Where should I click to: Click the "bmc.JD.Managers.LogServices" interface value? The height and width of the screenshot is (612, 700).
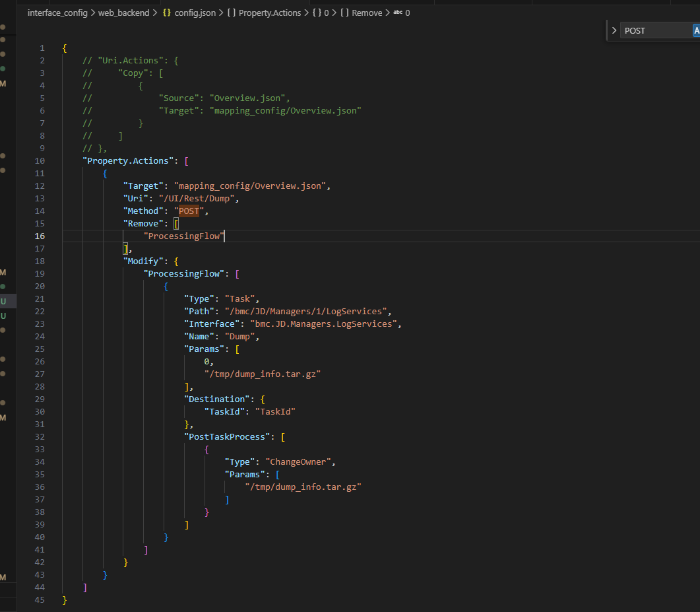(x=323, y=324)
